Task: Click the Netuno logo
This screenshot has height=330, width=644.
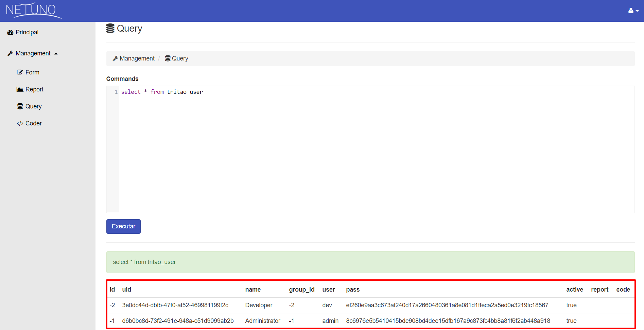Action: [33, 11]
